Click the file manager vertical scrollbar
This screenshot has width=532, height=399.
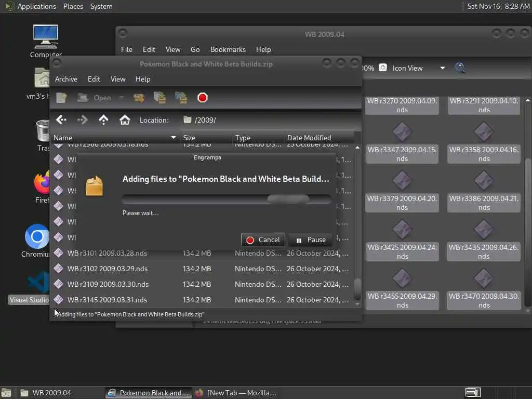pyautogui.click(x=527, y=232)
